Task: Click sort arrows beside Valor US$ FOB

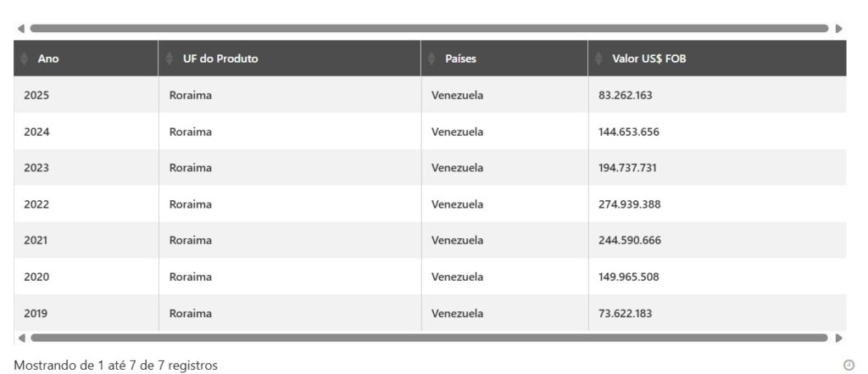Action: click(598, 59)
